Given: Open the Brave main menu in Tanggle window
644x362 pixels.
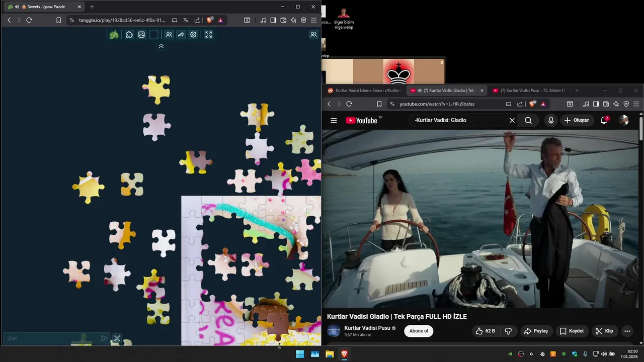Looking at the screenshot, I should click(313, 20).
